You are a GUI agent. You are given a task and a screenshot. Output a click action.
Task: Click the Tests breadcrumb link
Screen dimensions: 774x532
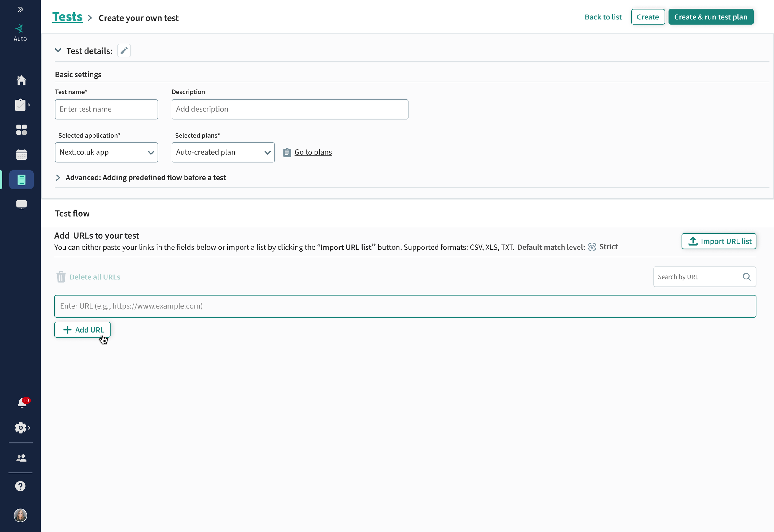[x=67, y=17]
